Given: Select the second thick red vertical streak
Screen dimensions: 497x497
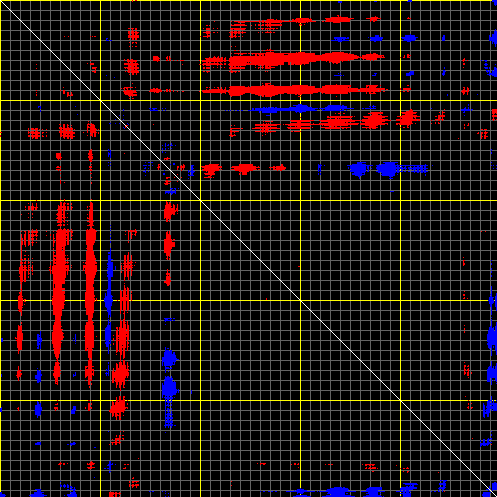Looking at the screenshot, I should (x=90, y=293).
